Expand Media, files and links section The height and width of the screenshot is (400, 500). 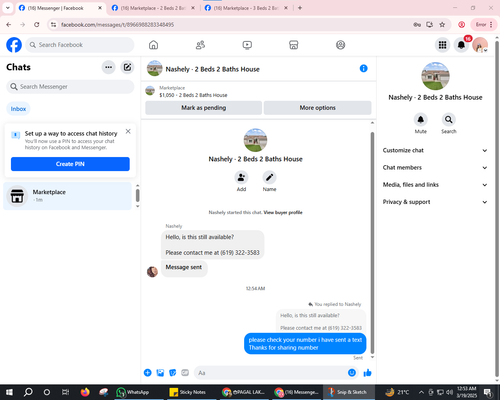pyautogui.click(x=435, y=185)
